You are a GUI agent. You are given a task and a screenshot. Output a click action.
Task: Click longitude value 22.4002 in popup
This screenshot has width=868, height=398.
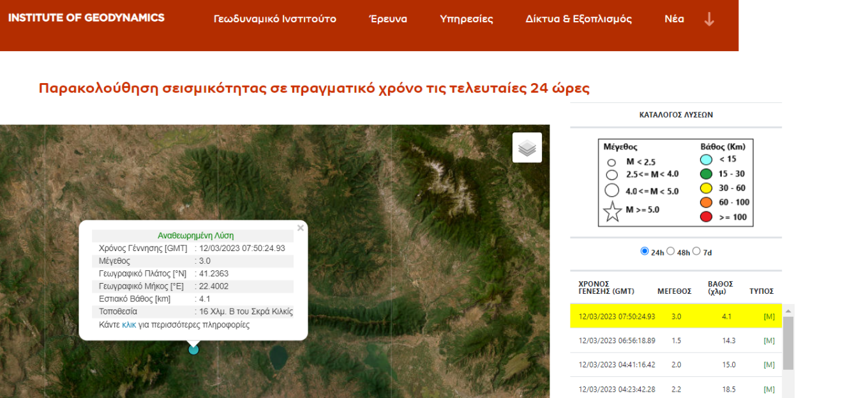[214, 286]
